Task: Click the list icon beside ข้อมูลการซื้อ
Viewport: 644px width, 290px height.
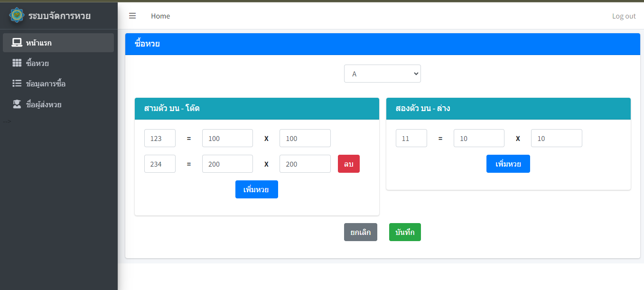Action: coord(17,84)
